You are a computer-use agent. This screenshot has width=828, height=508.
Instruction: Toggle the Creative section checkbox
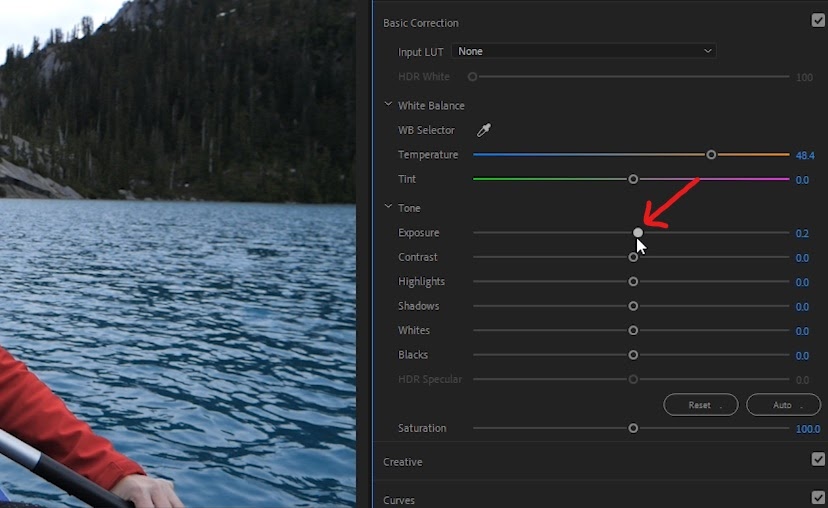(x=818, y=459)
